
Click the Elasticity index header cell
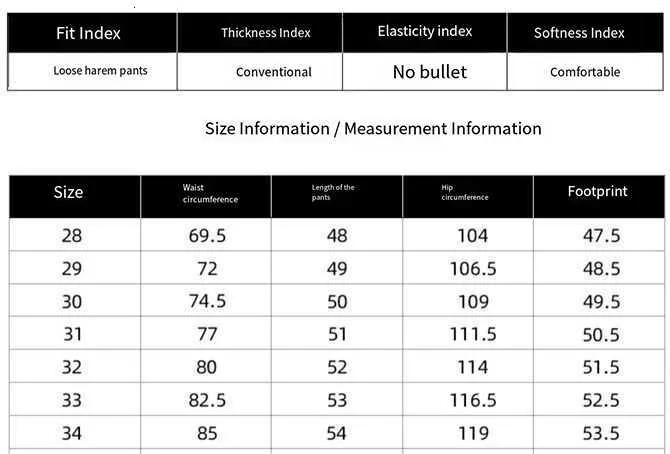425,31
